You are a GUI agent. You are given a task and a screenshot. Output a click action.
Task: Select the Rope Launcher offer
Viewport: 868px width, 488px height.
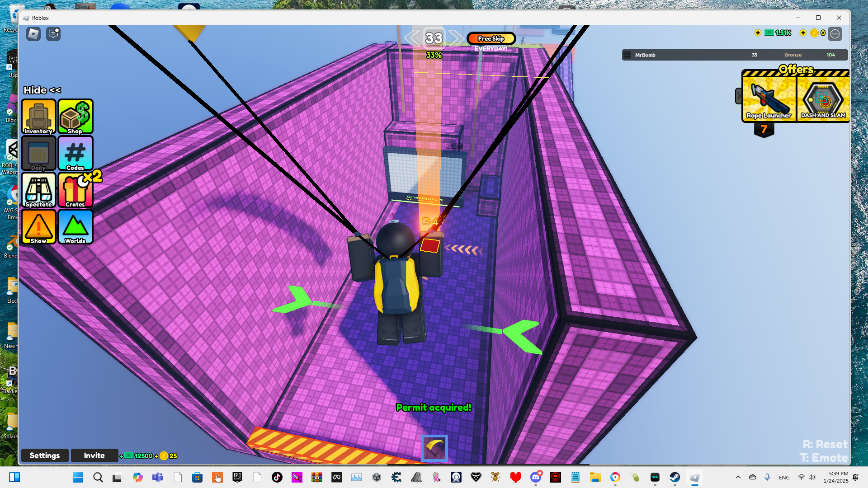coord(769,99)
